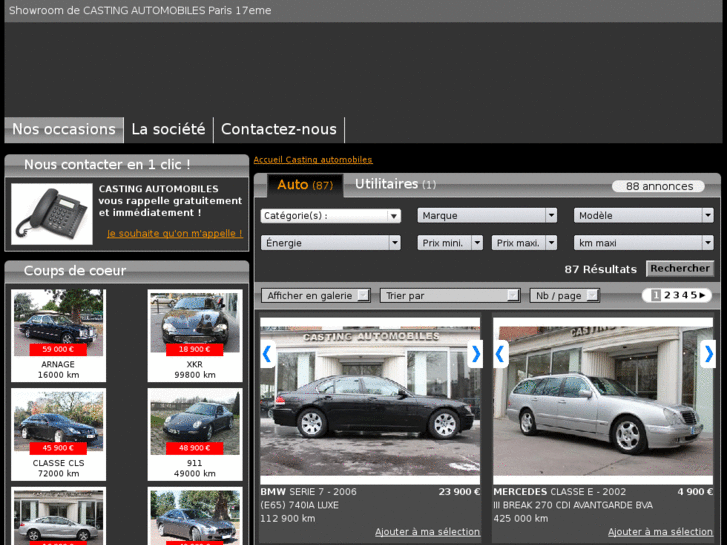Add the Mercedes Classe E to my selection
The width and height of the screenshot is (727, 545).
click(x=660, y=532)
